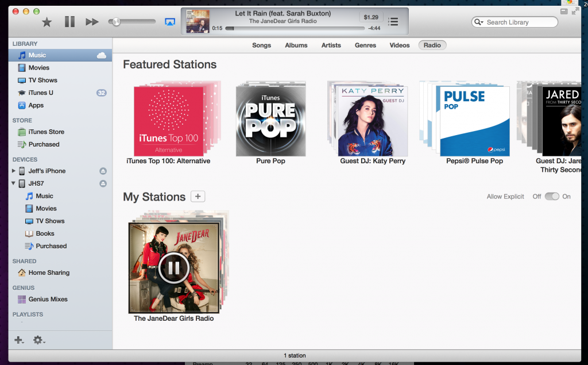Click the volume slider knob

(116, 22)
